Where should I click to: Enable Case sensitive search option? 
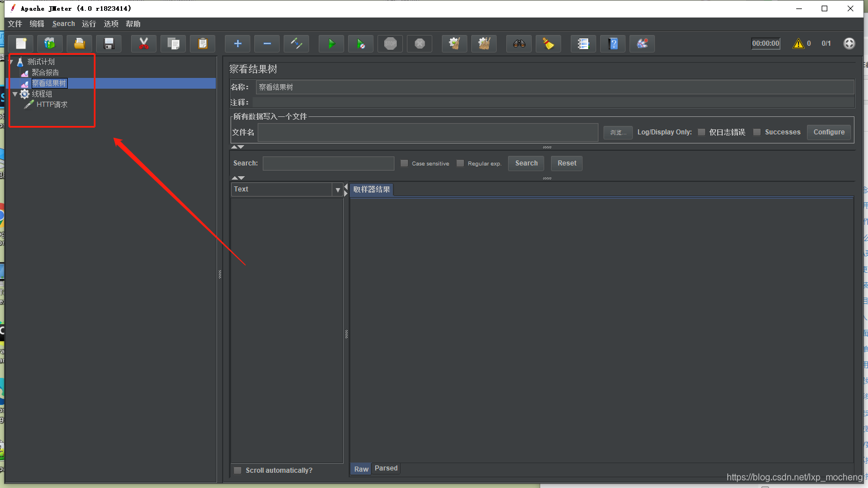[x=404, y=163]
